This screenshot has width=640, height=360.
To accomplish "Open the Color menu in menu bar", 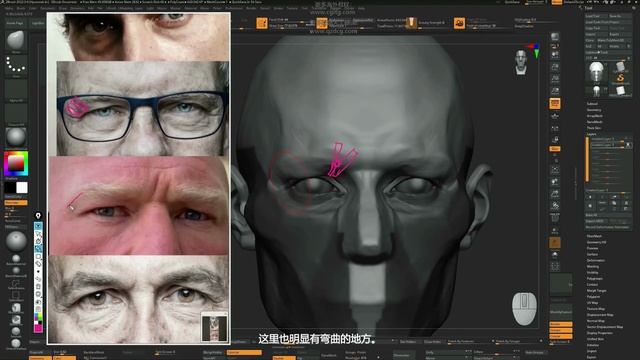I will point(32,8).
